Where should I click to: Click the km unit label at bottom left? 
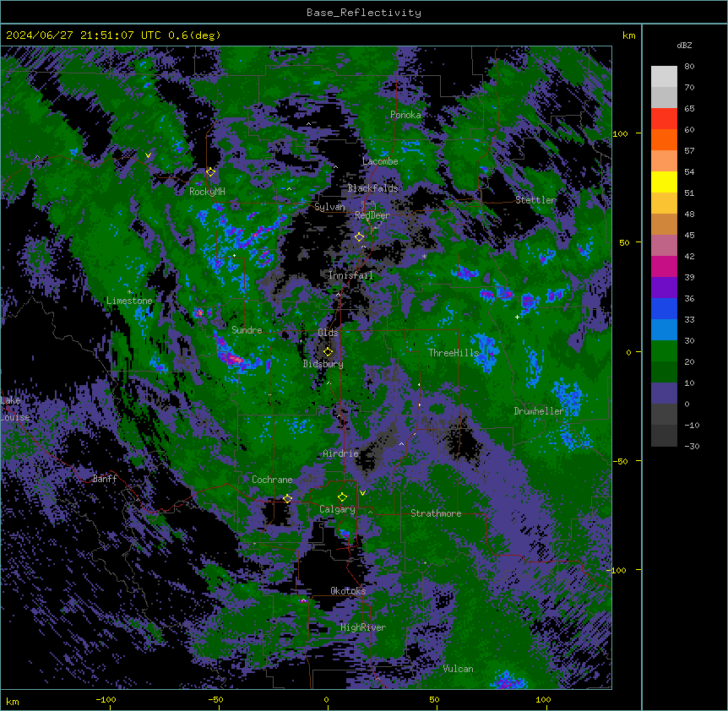click(x=13, y=701)
